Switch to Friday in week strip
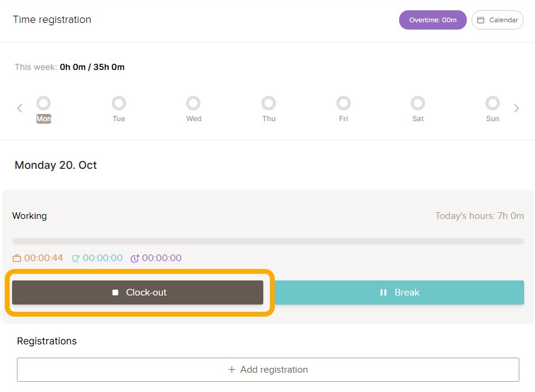Viewport: 535px width, 392px height. pos(344,103)
